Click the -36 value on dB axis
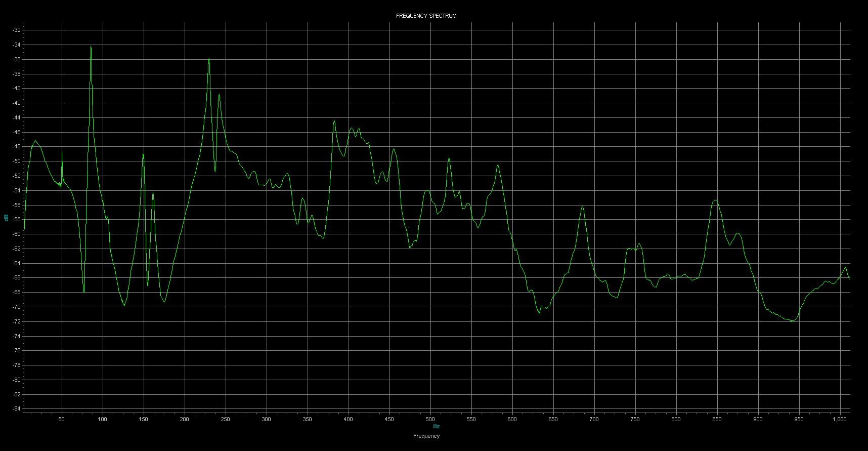Viewport: 868px width, 451px height. [17, 60]
